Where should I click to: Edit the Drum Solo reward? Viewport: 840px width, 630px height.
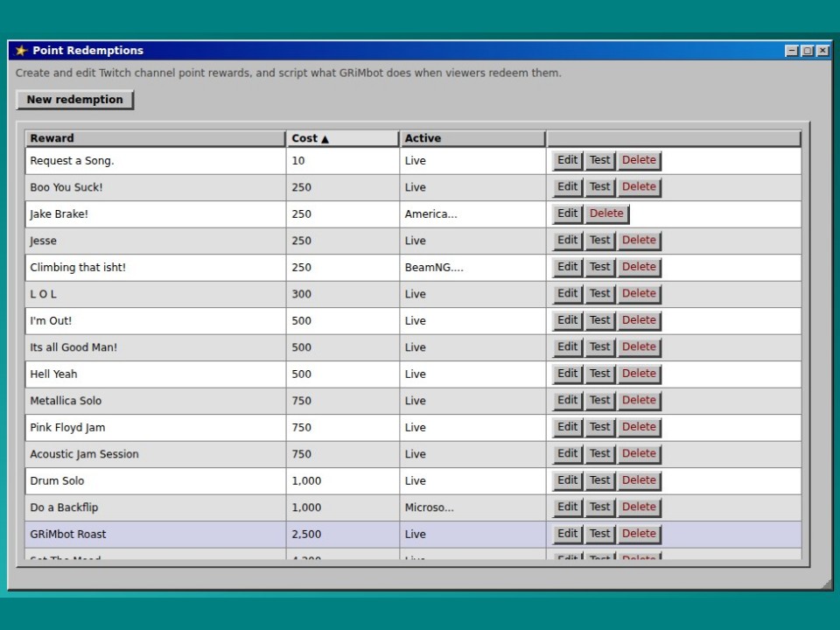point(567,480)
